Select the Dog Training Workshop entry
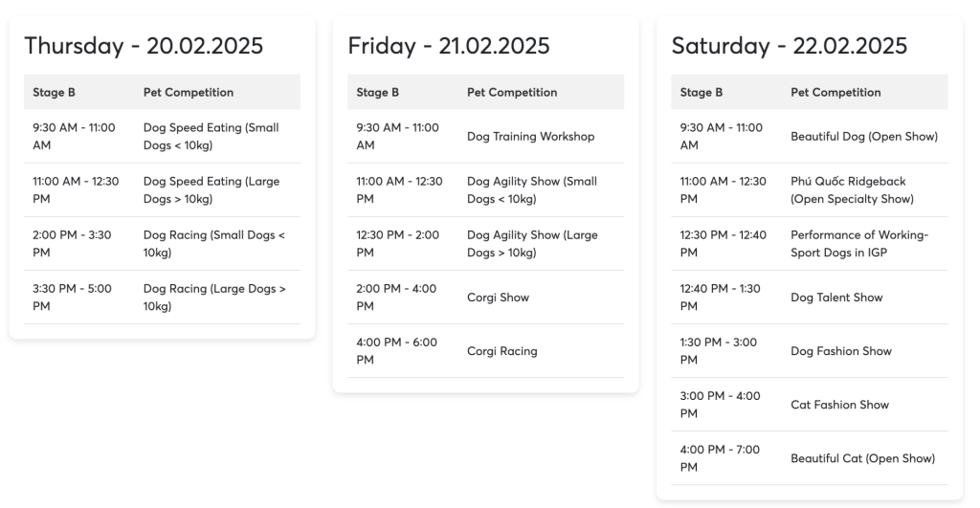Image resolution: width=980 pixels, height=508 pixels. [x=530, y=136]
